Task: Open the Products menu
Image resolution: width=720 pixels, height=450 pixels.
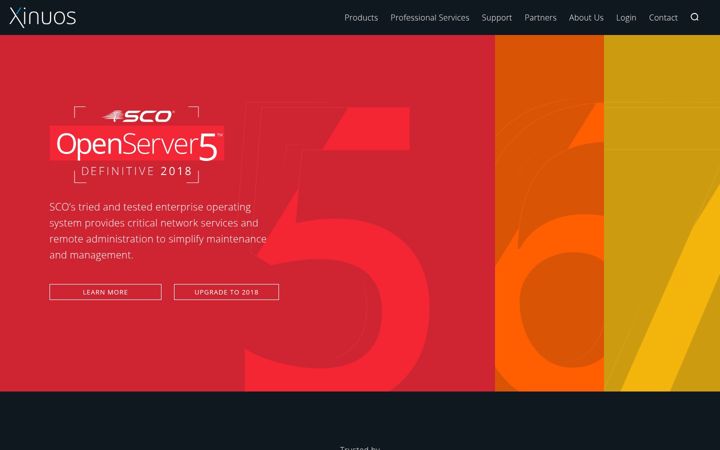Action: click(x=361, y=17)
